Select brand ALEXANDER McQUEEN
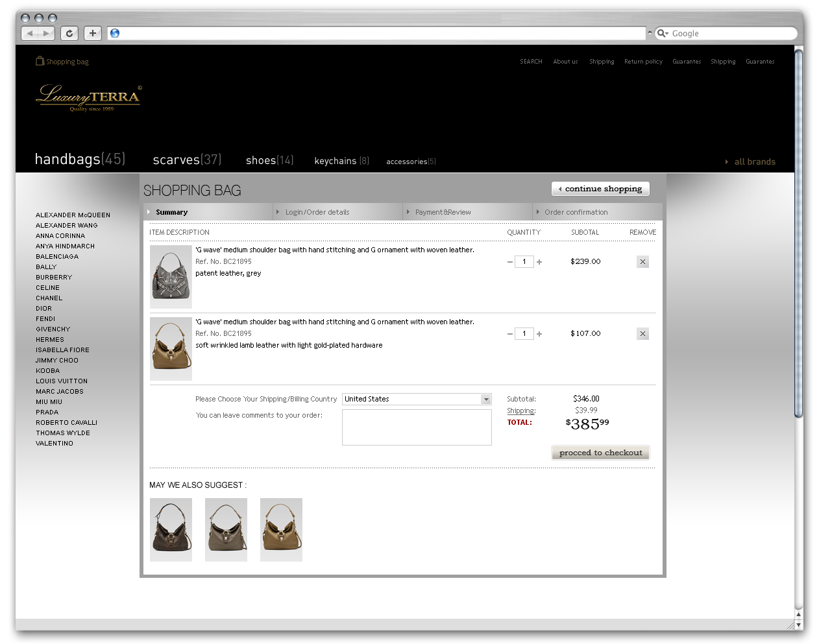The image size is (819, 644). [x=73, y=215]
